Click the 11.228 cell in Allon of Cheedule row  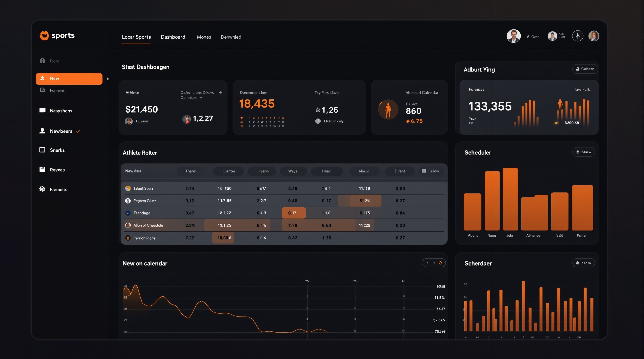[x=364, y=225]
